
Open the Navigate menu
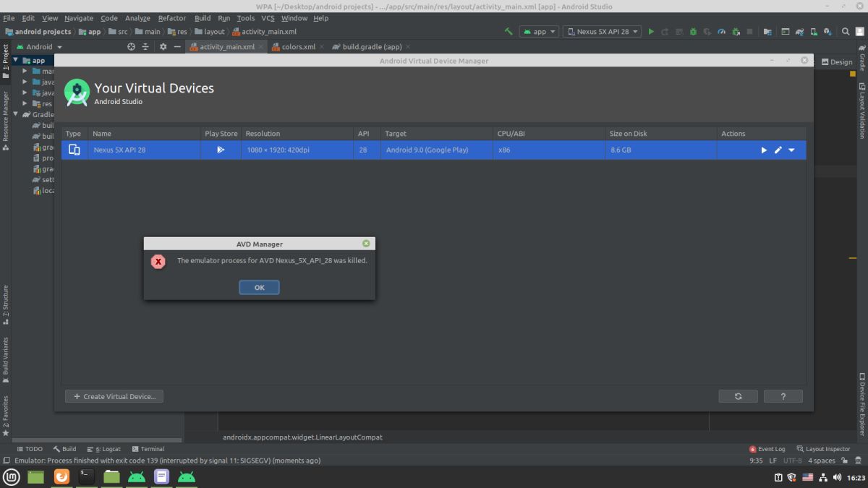pos(78,18)
